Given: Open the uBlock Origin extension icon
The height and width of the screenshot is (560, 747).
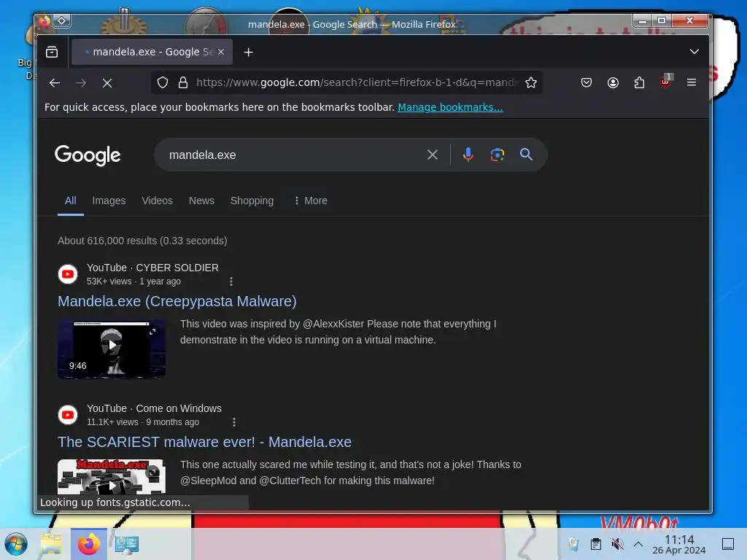Looking at the screenshot, I should [x=665, y=82].
